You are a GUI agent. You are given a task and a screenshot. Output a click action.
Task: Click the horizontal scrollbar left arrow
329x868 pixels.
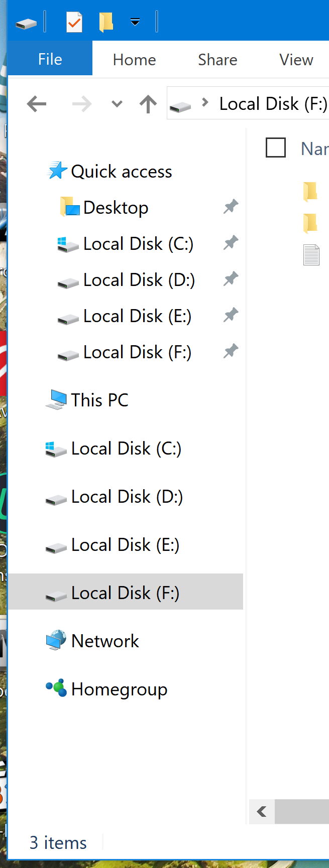[x=262, y=811]
